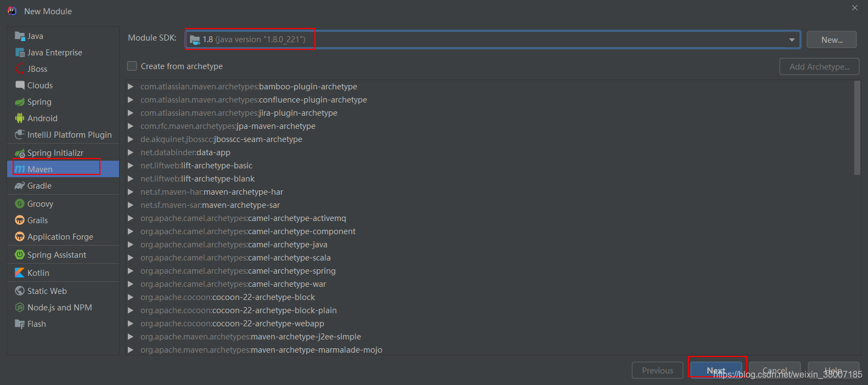Select lift-archetype-blank row
The image size is (868, 385).
pos(489,179)
